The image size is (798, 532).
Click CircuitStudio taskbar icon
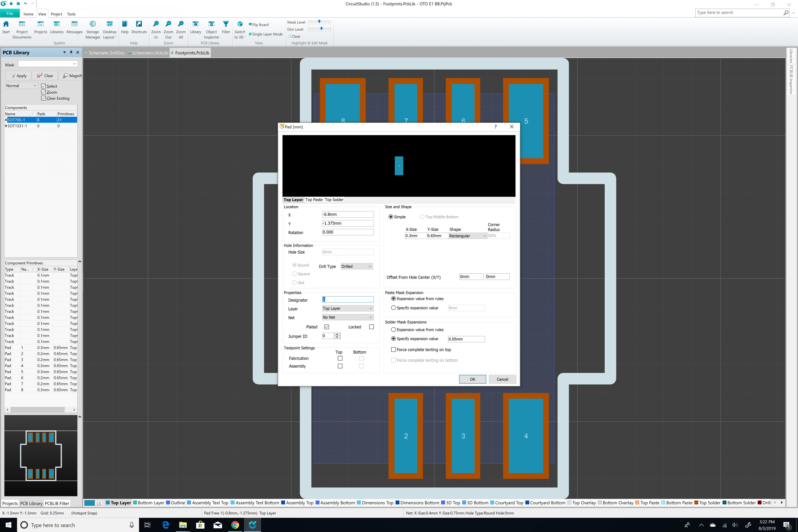253,525
